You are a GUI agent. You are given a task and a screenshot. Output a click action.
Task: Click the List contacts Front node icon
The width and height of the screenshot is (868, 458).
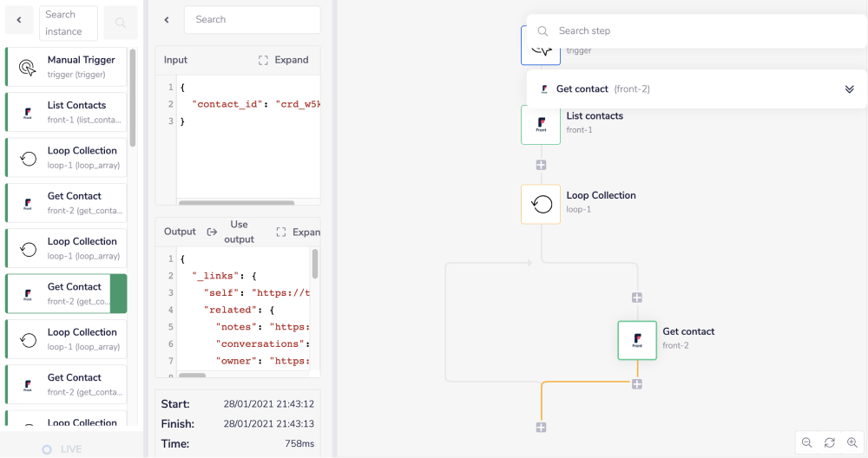pos(541,125)
